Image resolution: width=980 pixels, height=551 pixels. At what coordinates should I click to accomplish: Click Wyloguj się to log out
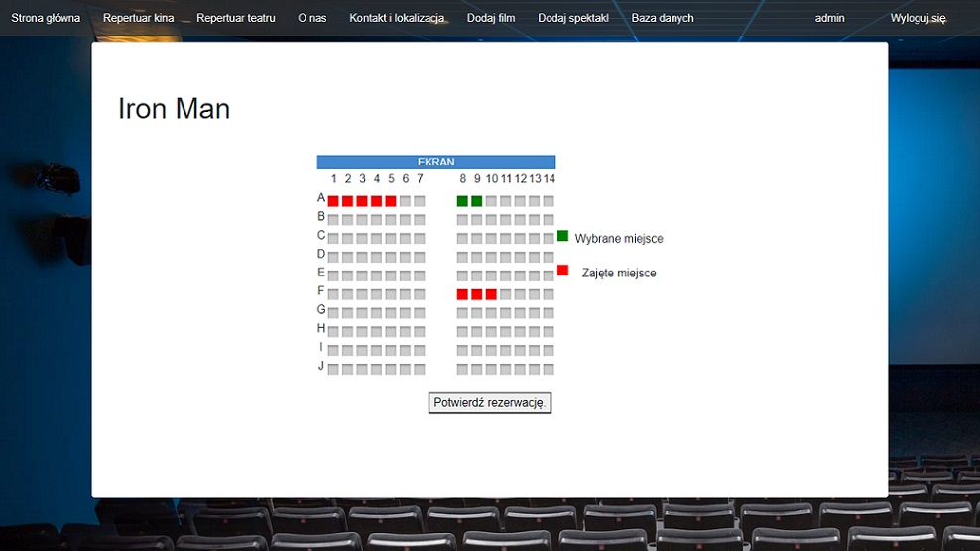point(919,18)
